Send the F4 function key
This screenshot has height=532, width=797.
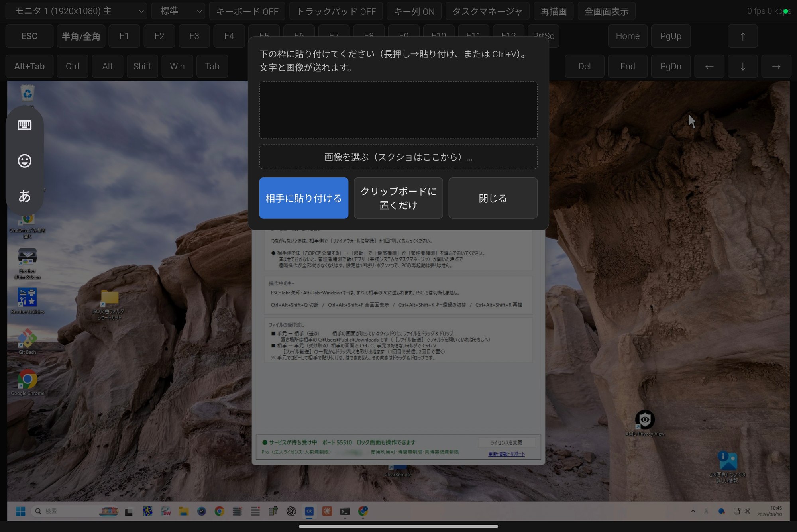(x=229, y=36)
